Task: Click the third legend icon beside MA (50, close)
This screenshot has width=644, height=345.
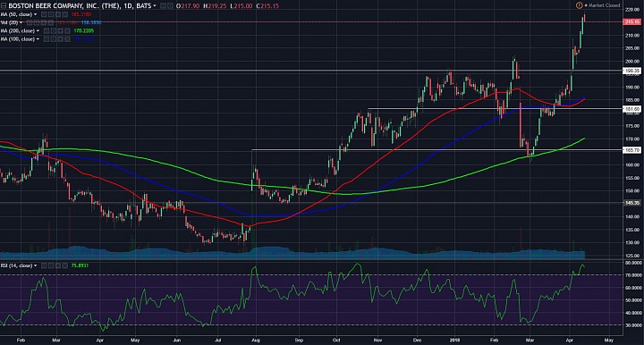Action: tap(58, 14)
